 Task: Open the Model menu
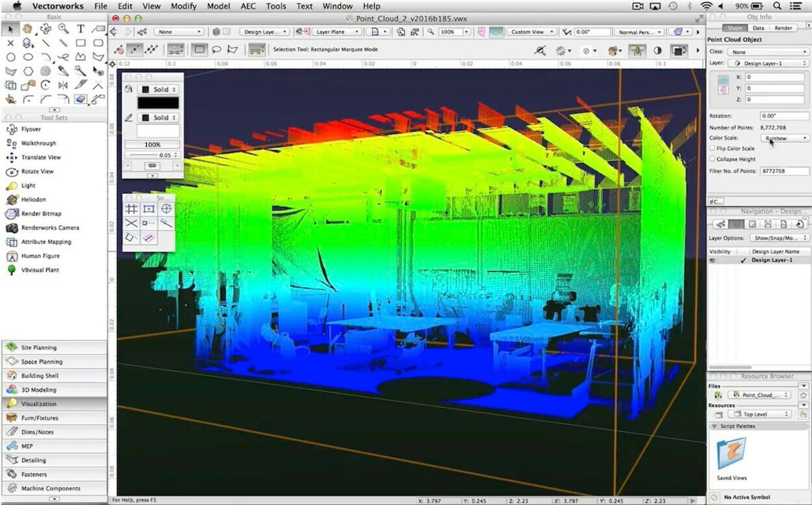click(218, 6)
